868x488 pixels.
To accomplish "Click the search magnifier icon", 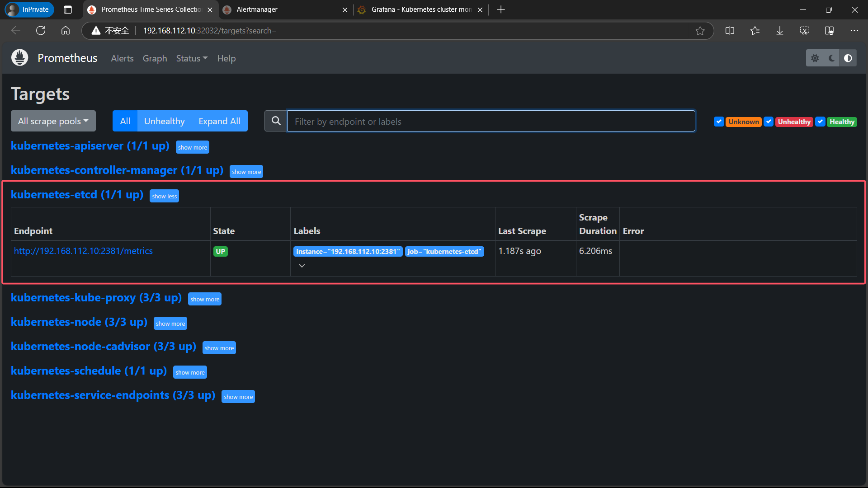I will (276, 121).
